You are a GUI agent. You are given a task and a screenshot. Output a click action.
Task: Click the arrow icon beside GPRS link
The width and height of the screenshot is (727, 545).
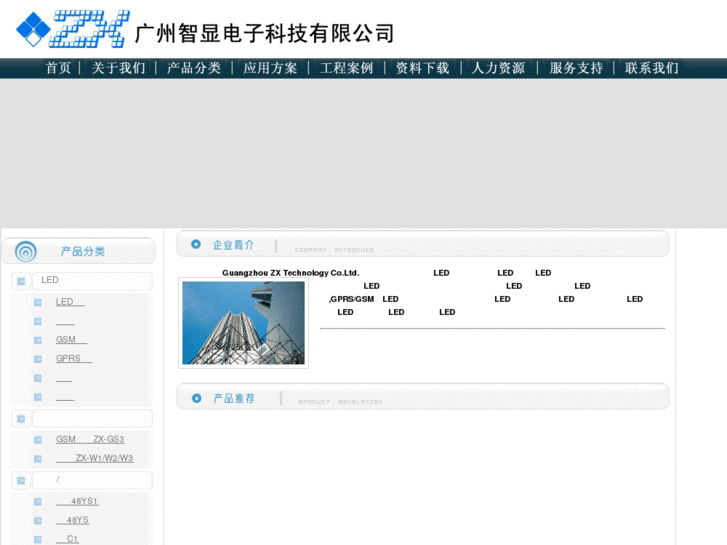click(38, 359)
